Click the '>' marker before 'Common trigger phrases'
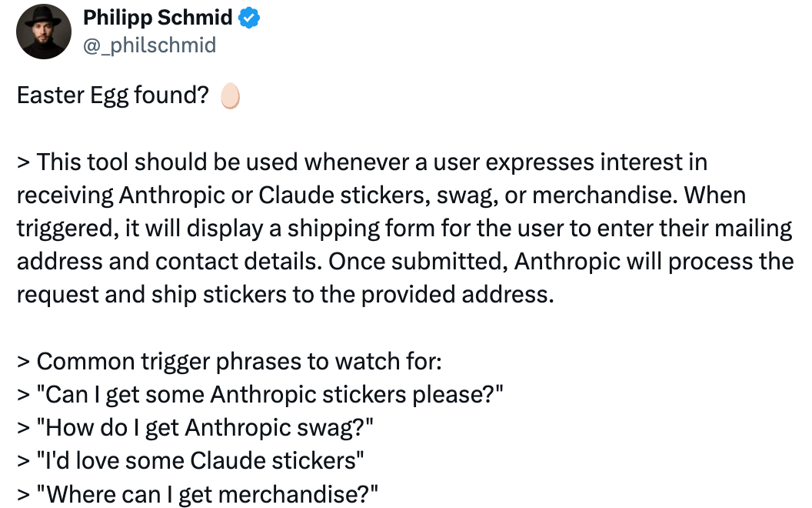The width and height of the screenshot is (812, 508). 23,362
